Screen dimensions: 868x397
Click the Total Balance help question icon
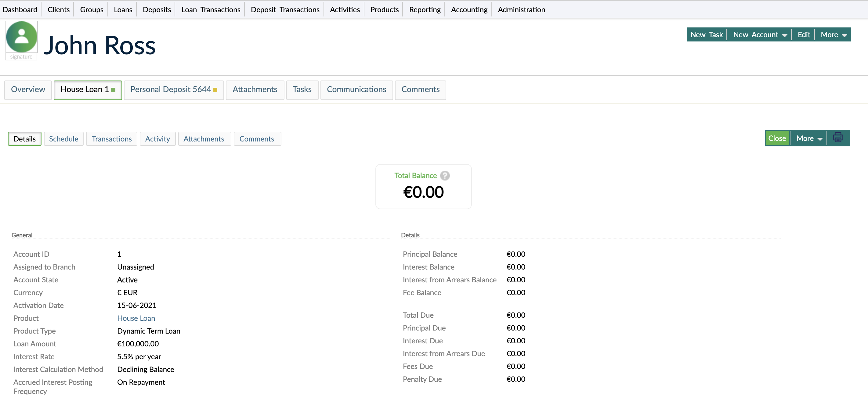pyautogui.click(x=445, y=175)
